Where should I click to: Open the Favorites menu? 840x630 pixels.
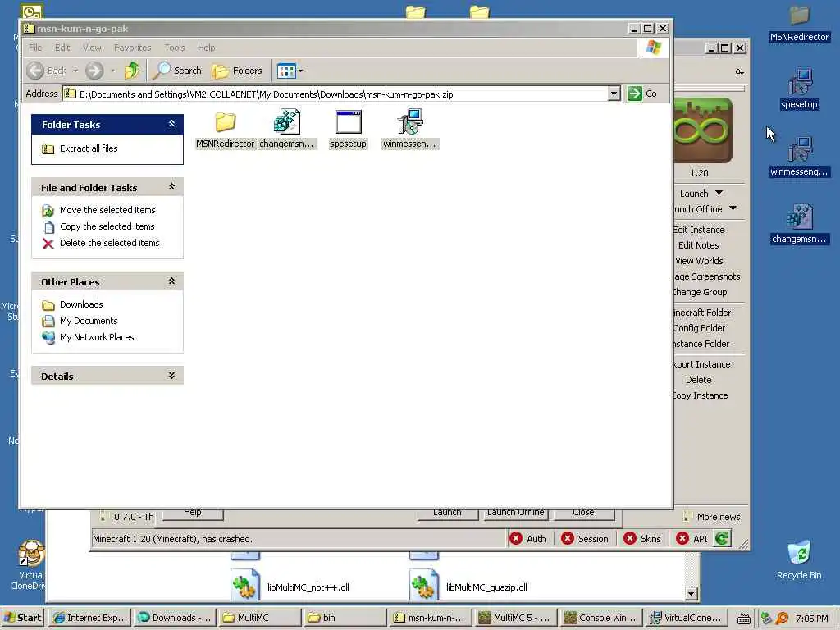tap(132, 48)
